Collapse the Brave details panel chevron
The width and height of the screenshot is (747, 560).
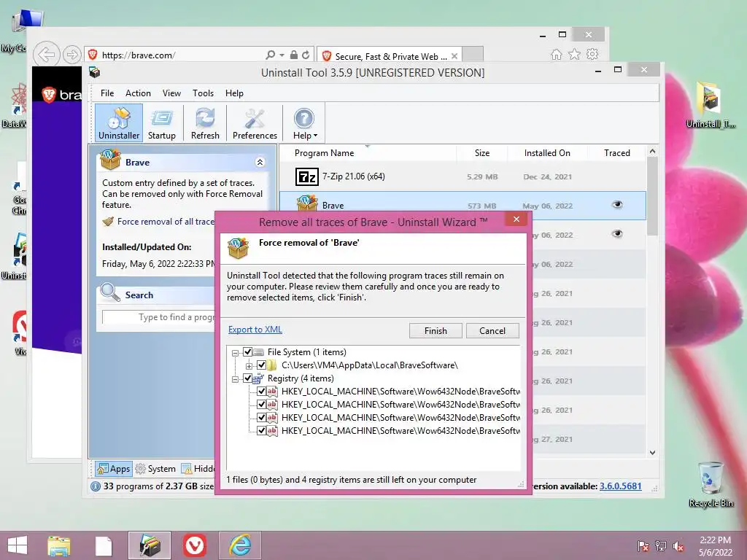[260, 162]
